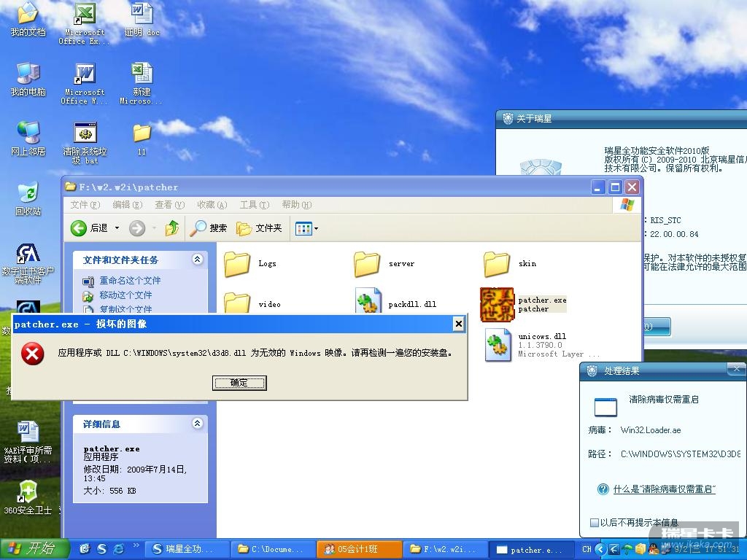The height and width of the screenshot is (560, 747).
Task: Click the 开始 Start button
Action: 34,549
